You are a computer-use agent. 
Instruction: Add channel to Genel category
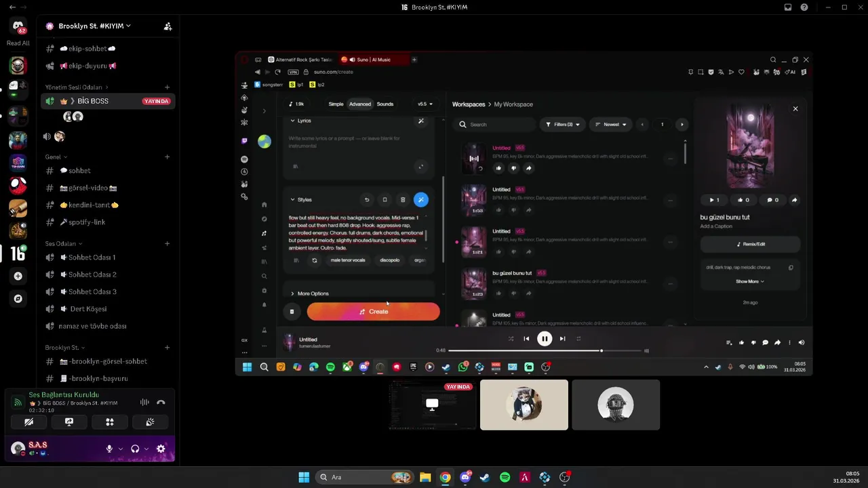pyautogui.click(x=167, y=157)
